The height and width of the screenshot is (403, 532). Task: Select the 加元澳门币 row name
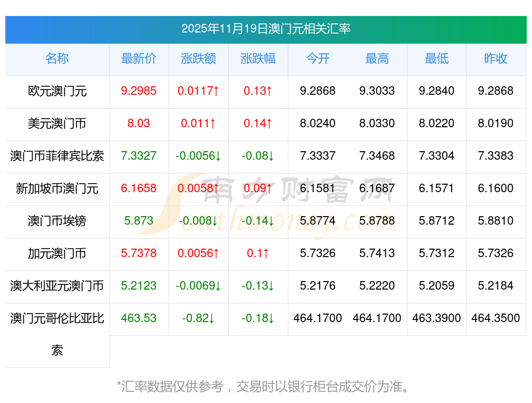[x=57, y=253]
